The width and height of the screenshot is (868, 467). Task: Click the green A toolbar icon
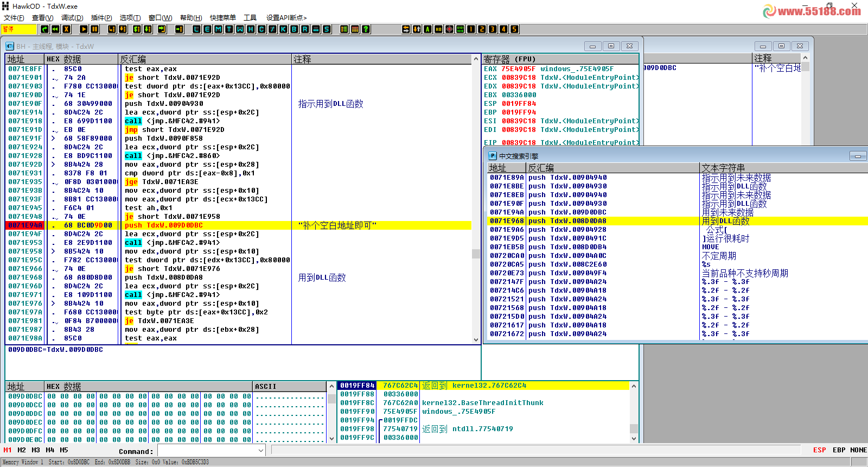click(x=428, y=29)
